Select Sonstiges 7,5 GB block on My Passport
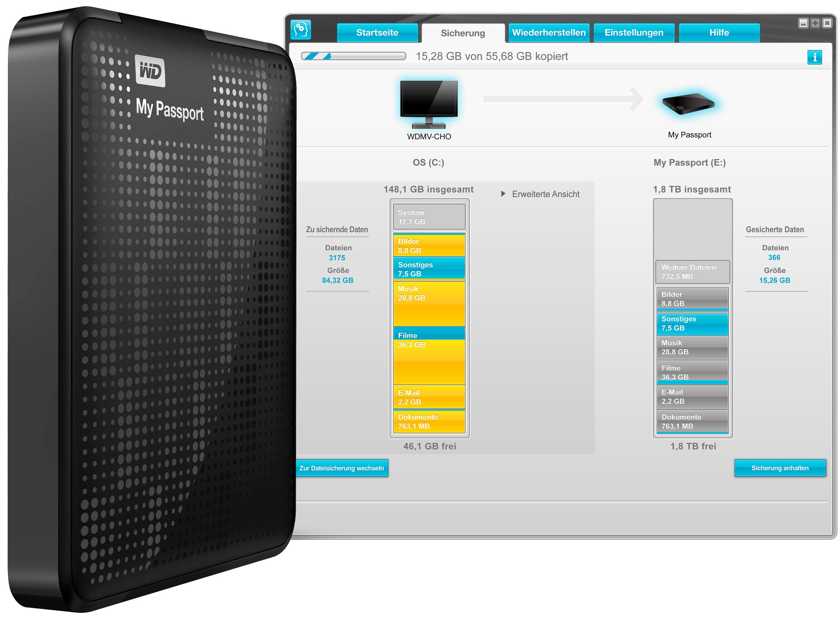The height and width of the screenshot is (617, 840). [693, 323]
